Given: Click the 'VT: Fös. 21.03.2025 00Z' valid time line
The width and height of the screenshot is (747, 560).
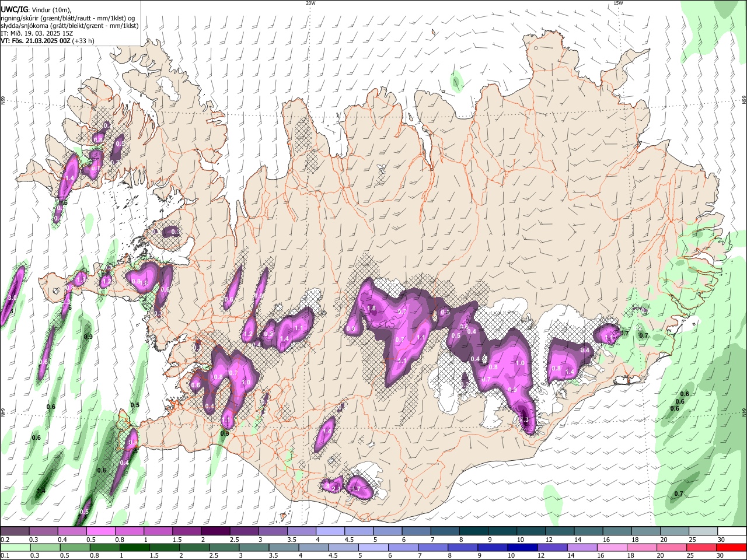Looking at the screenshot, I should coord(36,41).
